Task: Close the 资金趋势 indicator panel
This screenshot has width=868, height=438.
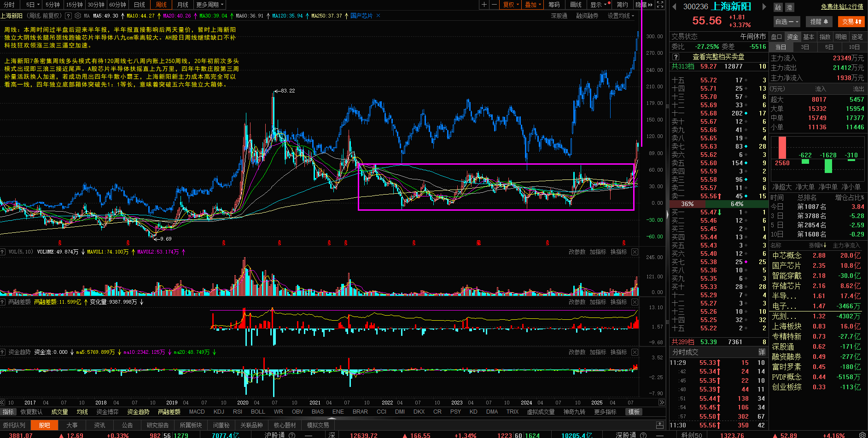Action: (635, 352)
